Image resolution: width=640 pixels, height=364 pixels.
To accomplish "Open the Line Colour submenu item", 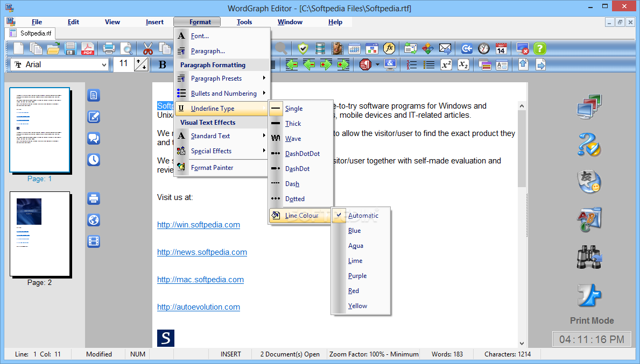I will tap(300, 216).
